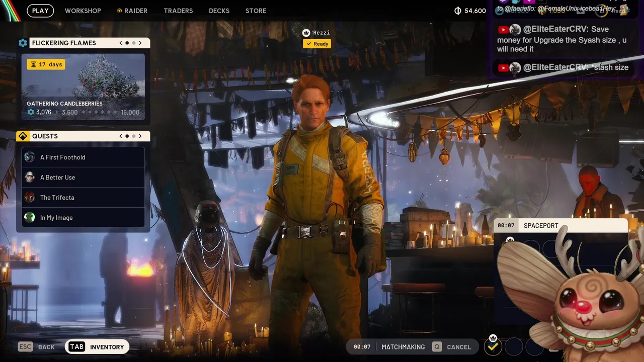Click the ESC key Back button

pyautogui.click(x=36, y=347)
